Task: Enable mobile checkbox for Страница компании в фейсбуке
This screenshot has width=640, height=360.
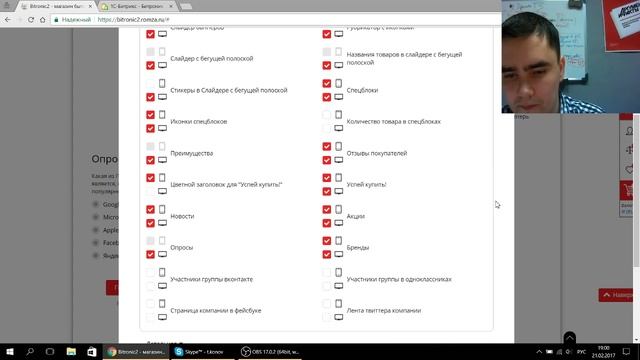Action: [x=150, y=304]
